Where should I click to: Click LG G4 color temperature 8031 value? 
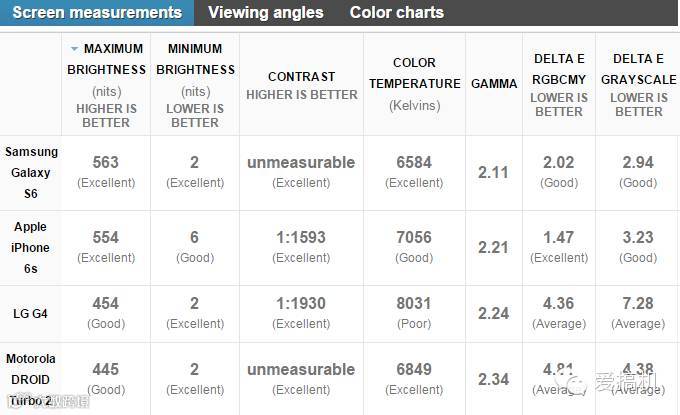414,304
